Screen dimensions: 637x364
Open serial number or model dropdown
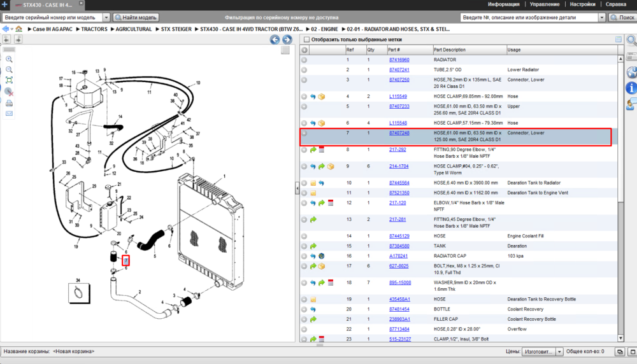pos(106,17)
